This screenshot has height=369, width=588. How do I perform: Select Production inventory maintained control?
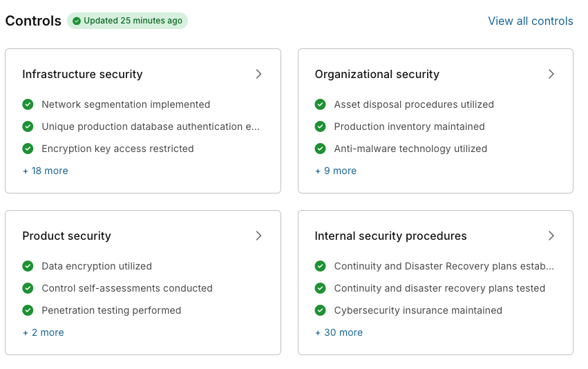(409, 126)
